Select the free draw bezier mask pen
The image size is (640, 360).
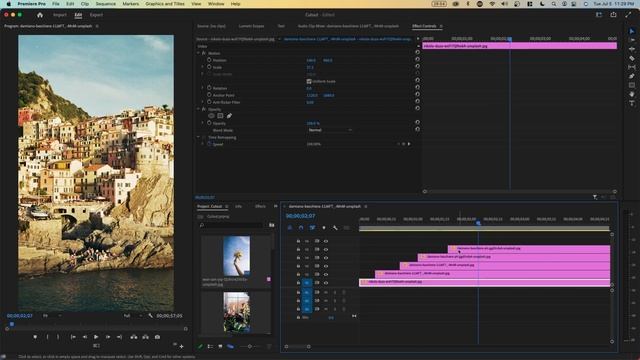click(x=229, y=116)
